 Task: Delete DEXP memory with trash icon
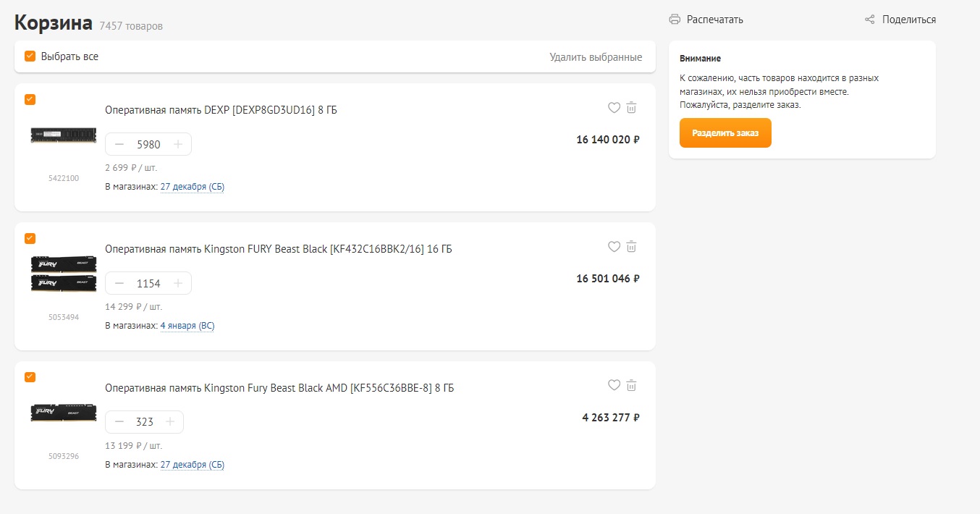pyautogui.click(x=631, y=108)
